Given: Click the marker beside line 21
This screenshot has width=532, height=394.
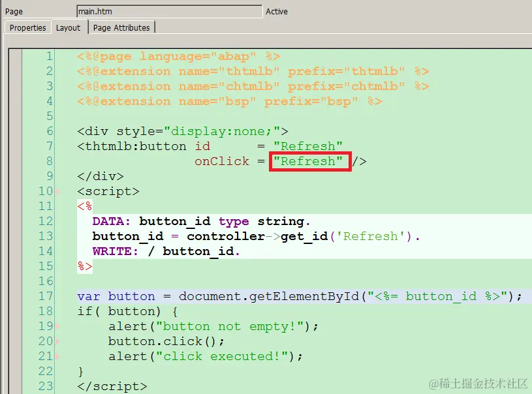Looking at the screenshot, I should (x=57, y=356).
